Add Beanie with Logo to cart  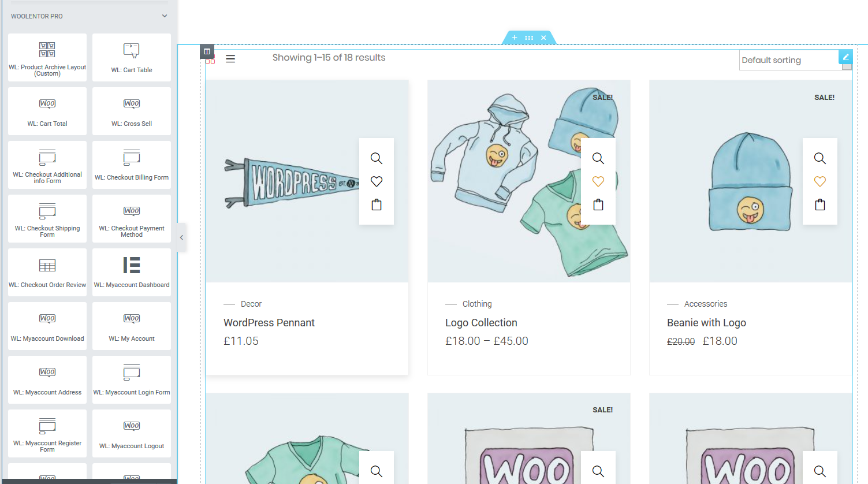pyautogui.click(x=820, y=204)
